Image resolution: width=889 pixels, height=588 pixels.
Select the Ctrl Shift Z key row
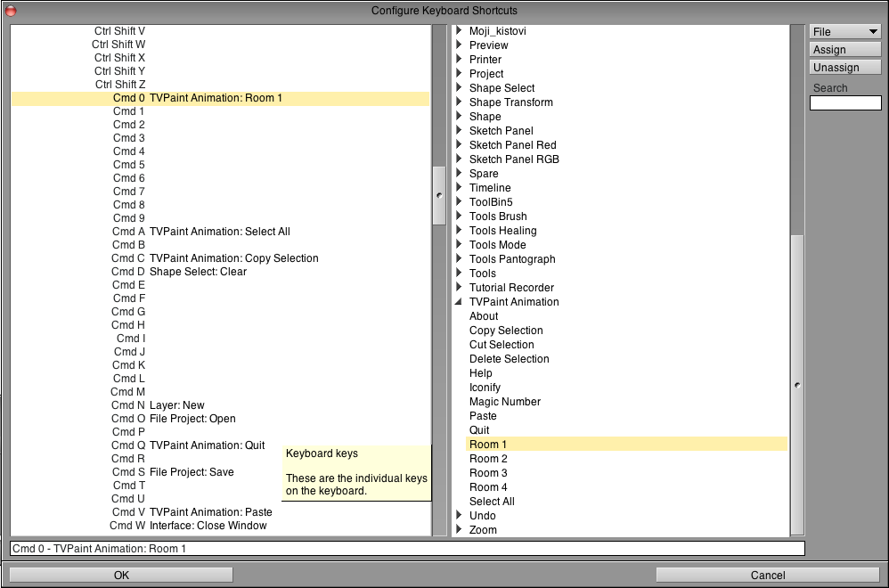click(221, 85)
